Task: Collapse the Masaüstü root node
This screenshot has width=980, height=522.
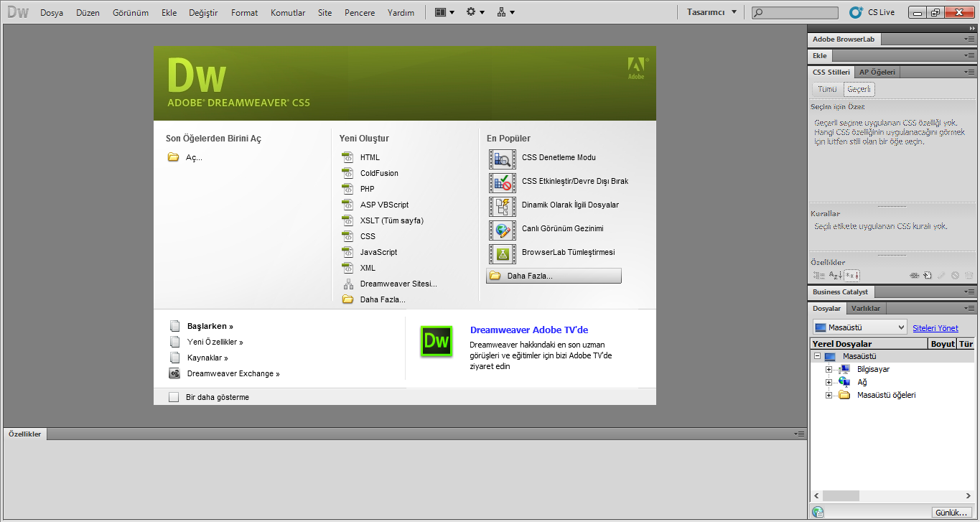Action: pos(817,356)
